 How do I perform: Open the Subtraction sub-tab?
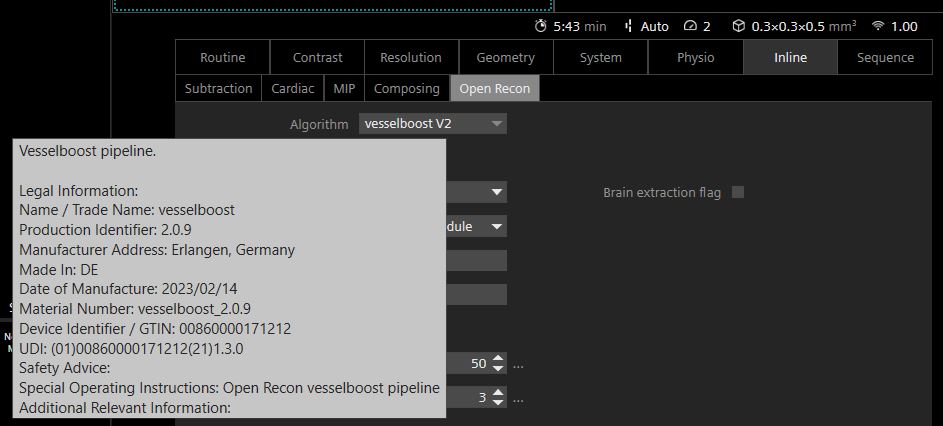(x=218, y=88)
